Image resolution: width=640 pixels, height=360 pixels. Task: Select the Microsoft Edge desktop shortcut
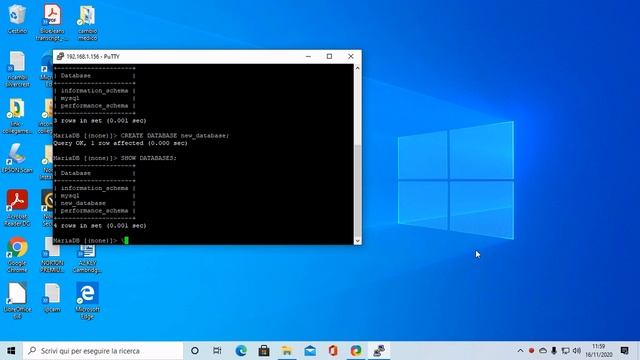tap(87, 301)
